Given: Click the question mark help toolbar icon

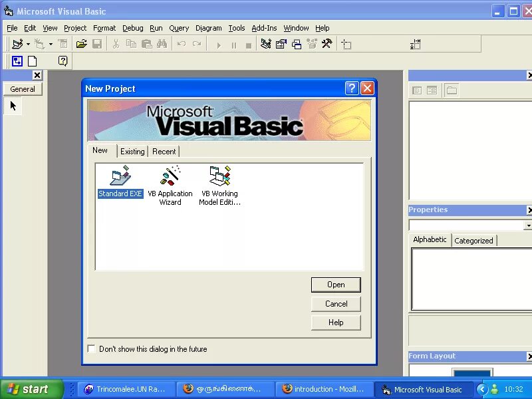Looking at the screenshot, I should 63,61.
